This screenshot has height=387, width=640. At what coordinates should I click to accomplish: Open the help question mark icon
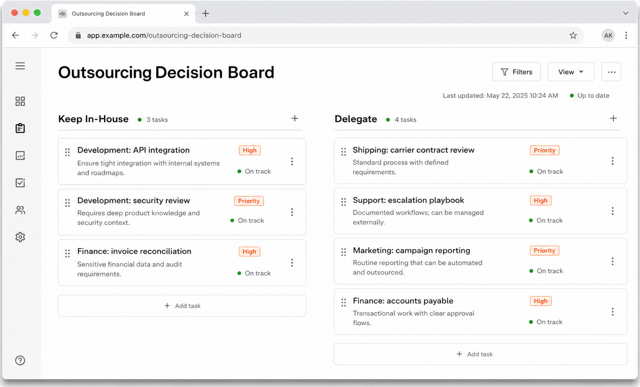20,360
